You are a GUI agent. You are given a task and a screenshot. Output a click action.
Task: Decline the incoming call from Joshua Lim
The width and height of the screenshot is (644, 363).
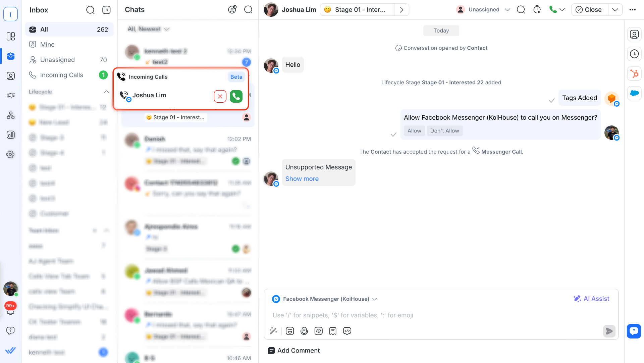coord(220,96)
